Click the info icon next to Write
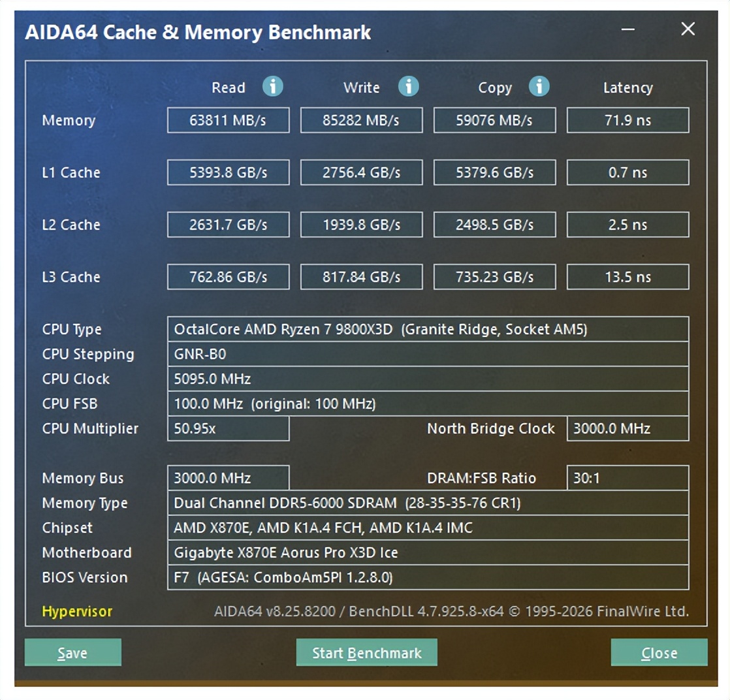Screen dimensions: 730x700 coord(408,87)
